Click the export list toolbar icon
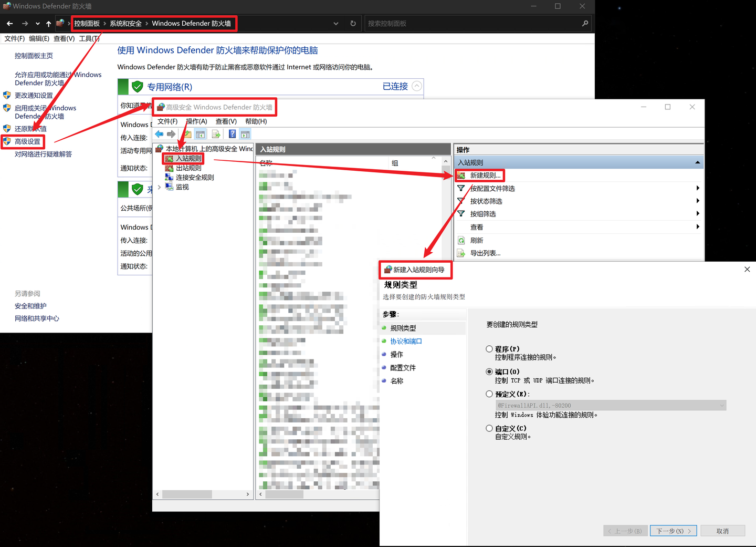Image resolution: width=756 pixels, height=547 pixels. [216, 134]
